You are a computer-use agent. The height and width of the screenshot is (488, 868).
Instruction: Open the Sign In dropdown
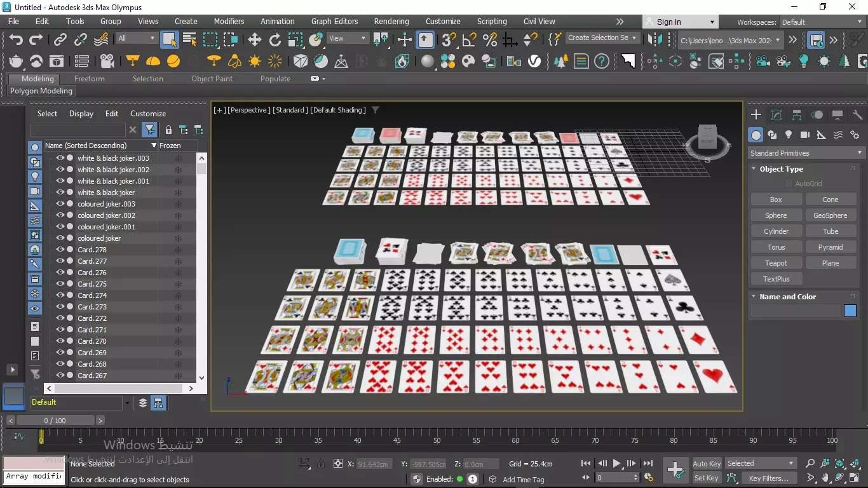681,22
